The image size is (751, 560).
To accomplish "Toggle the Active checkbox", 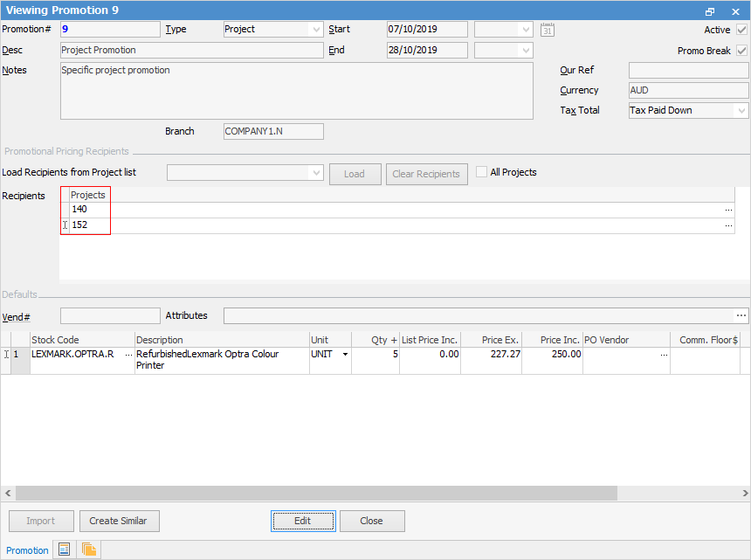I will pos(741,30).
